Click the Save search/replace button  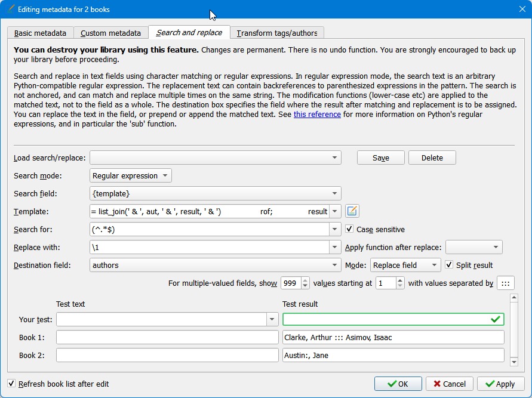pyautogui.click(x=380, y=158)
